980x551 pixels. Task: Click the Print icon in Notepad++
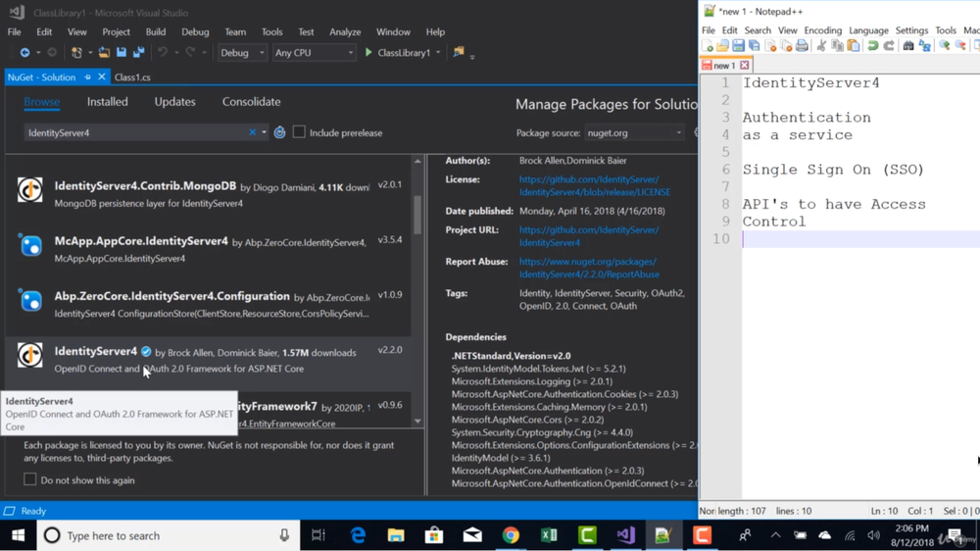(802, 46)
